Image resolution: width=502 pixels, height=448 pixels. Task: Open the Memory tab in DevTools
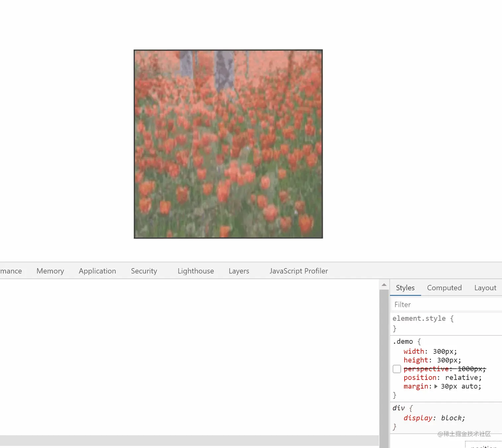coord(50,271)
